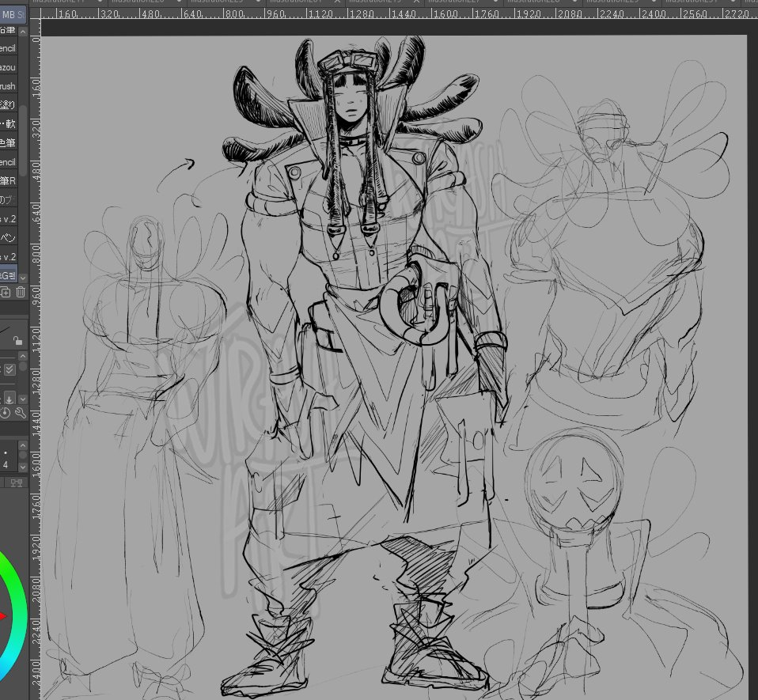
Task: Open sub tool detail with wrench icon
Action: 21,413
